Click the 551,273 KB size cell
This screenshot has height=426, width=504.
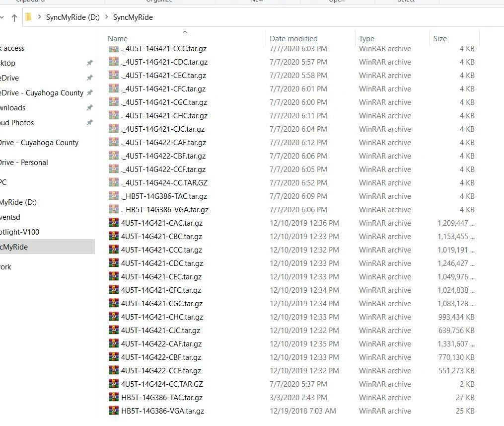point(456,371)
